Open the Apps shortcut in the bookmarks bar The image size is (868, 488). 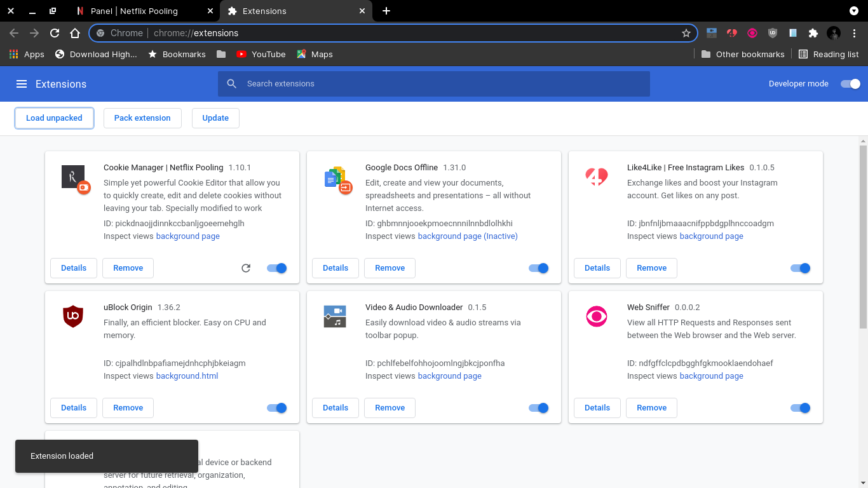pyautogui.click(x=27, y=54)
